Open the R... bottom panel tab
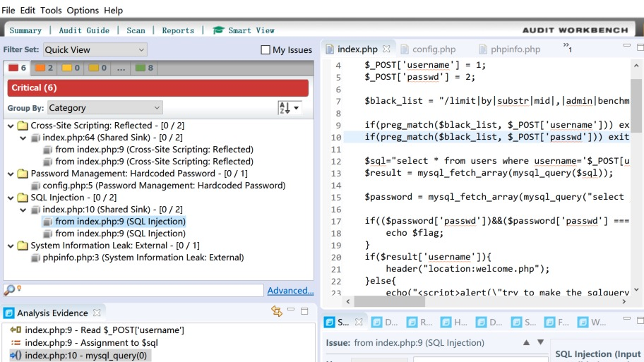 point(419,322)
